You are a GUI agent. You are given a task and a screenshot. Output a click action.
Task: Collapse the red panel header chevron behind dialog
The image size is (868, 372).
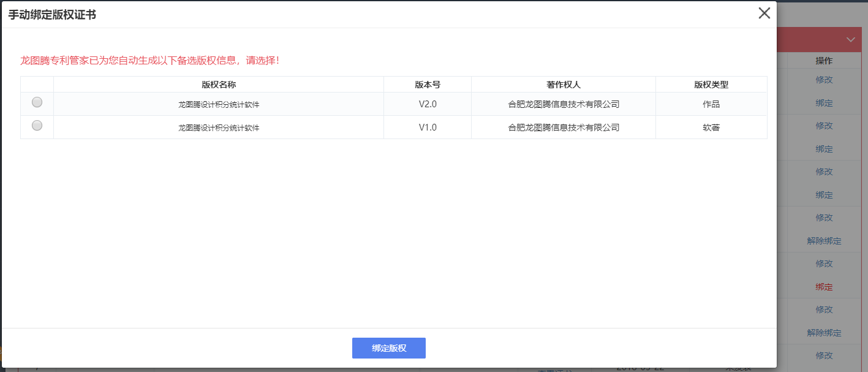(x=851, y=40)
